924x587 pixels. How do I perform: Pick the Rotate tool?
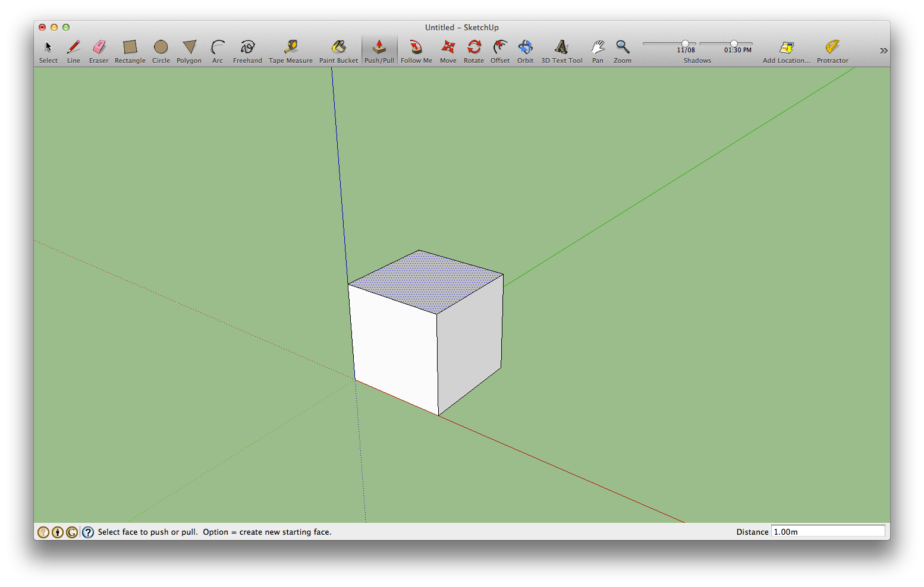(x=474, y=48)
